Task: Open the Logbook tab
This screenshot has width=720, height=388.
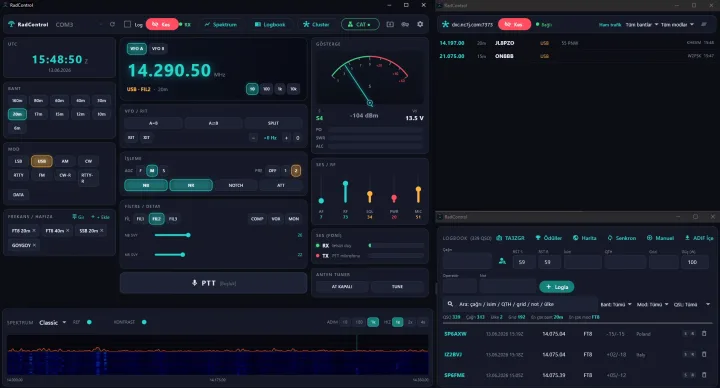Action: pos(270,24)
